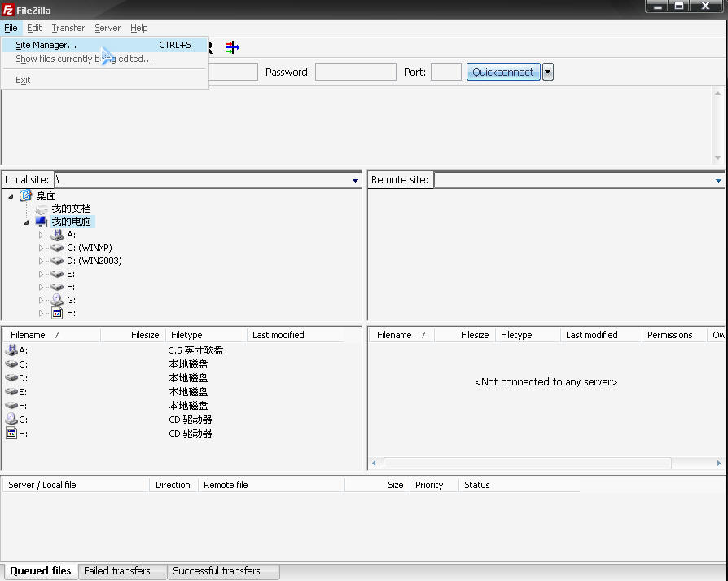Click the queue Status column header
The width and height of the screenshot is (728, 581).
[x=519, y=485]
